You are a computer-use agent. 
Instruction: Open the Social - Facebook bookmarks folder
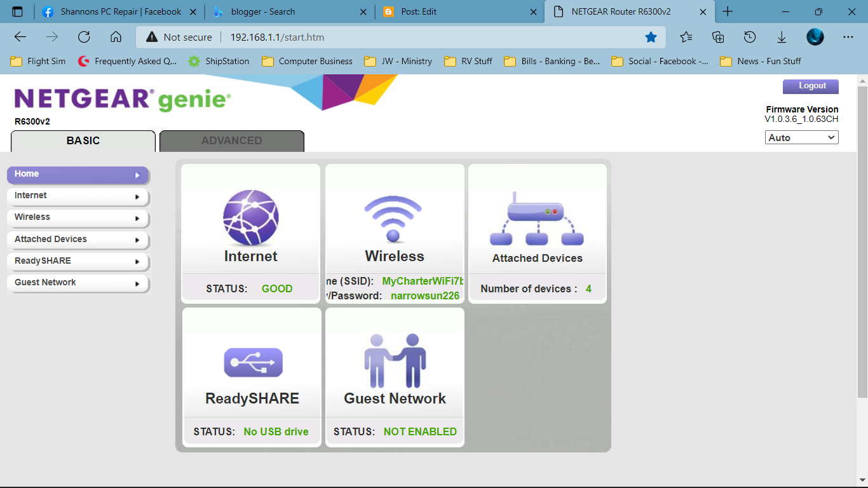[x=660, y=61]
